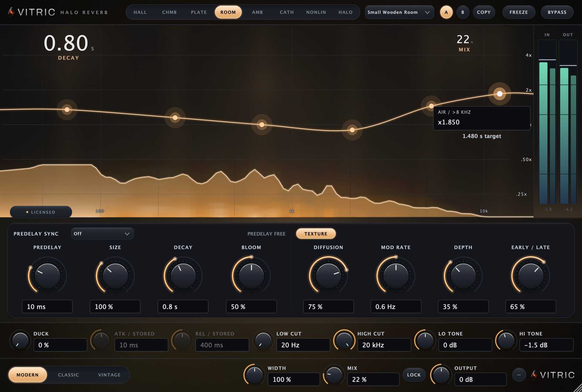Click the BLOOM knob
The image size is (582, 392).
pyautogui.click(x=251, y=275)
